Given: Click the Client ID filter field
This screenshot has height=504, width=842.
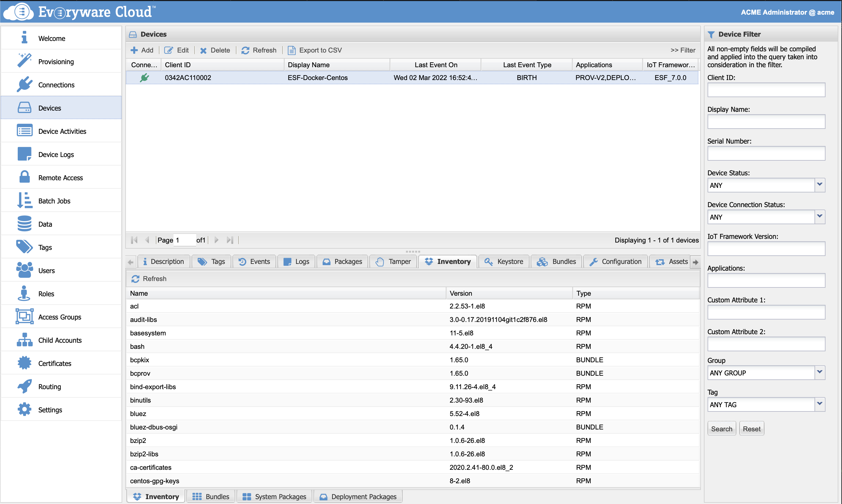Looking at the screenshot, I should click(x=766, y=90).
